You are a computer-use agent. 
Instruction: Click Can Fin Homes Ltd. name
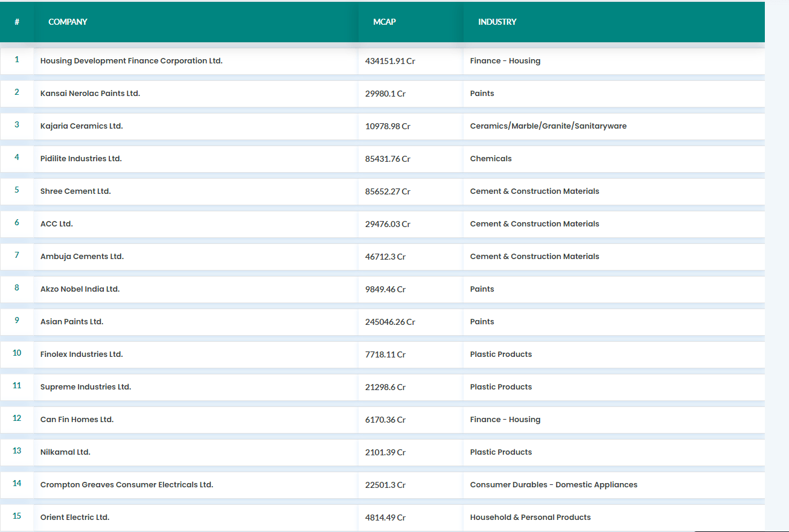click(x=77, y=420)
